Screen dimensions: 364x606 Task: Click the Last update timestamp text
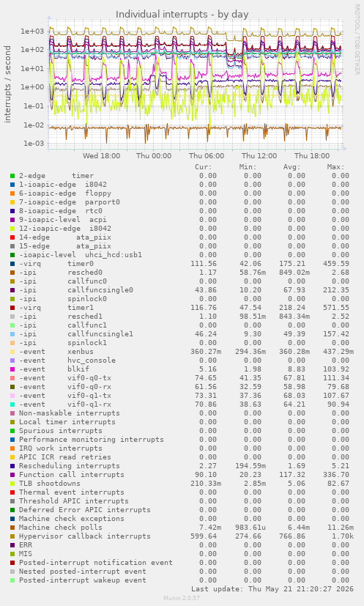click(272, 589)
